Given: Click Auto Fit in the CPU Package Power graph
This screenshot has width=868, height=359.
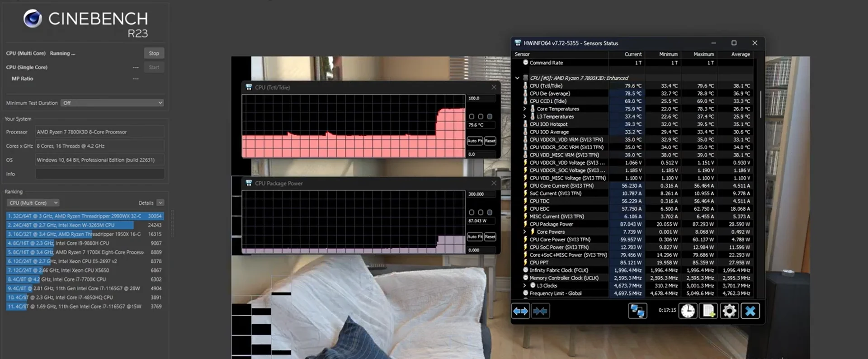Looking at the screenshot, I should click(475, 237).
